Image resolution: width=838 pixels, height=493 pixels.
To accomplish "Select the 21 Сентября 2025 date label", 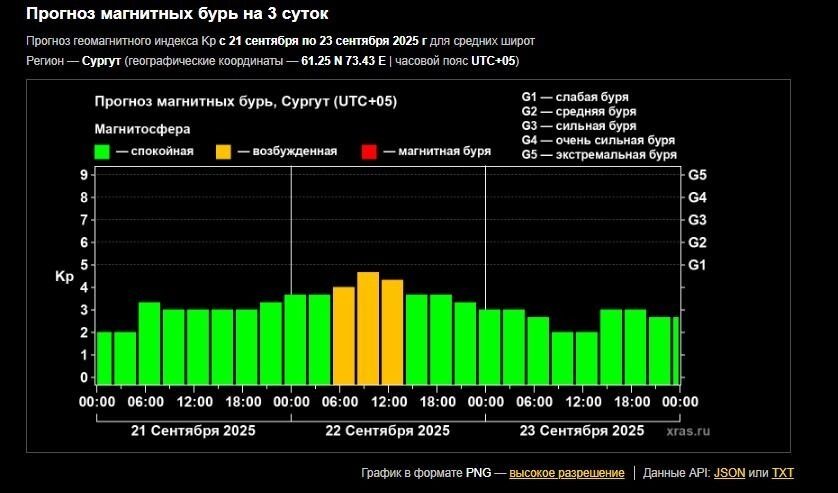I will (x=193, y=431).
